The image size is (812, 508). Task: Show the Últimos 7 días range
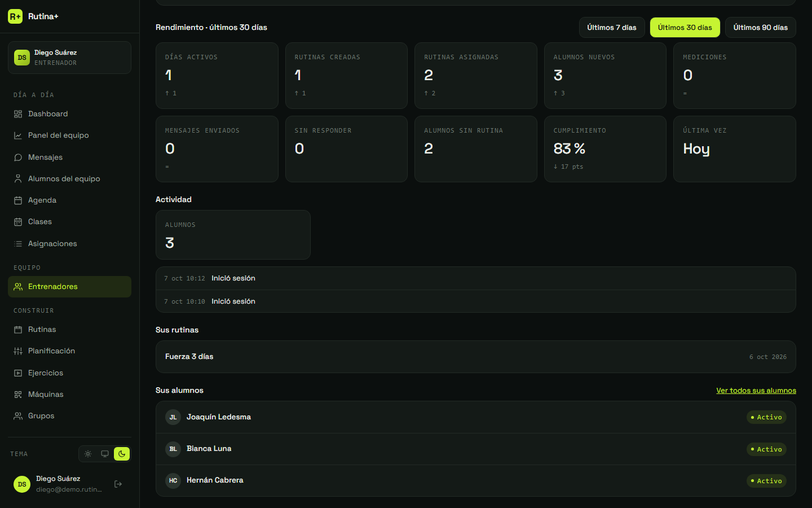click(612, 28)
